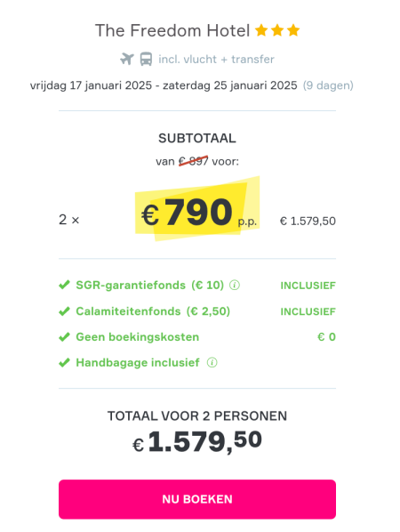Screen dimensions: 400x532
Task: Click the incl. vlucht + transfer text
Action: pyautogui.click(x=216, y=60)
